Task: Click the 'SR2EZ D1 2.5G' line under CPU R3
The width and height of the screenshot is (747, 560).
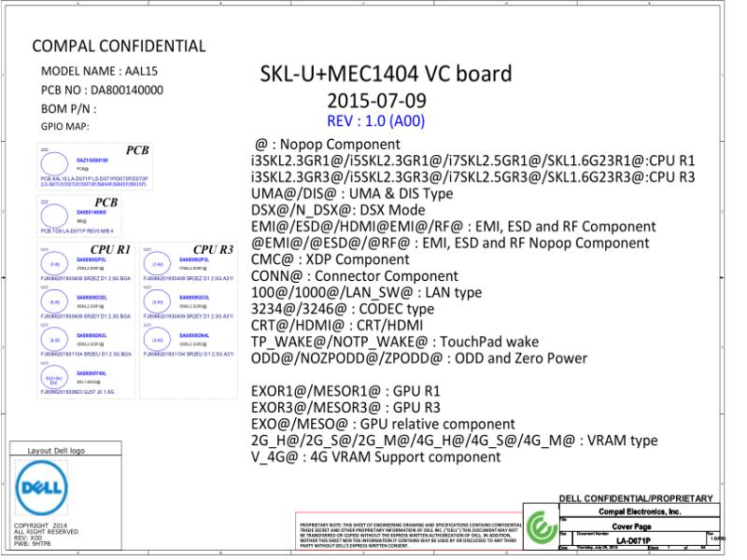Action: [189, 278]
